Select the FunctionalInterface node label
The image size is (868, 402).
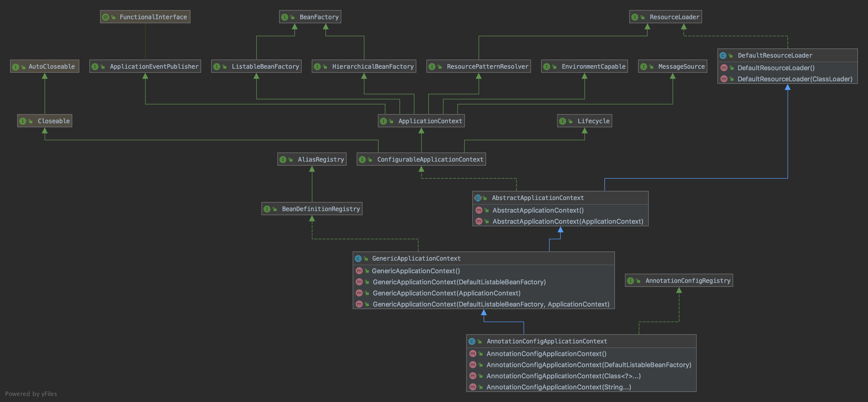coord(153,17)
